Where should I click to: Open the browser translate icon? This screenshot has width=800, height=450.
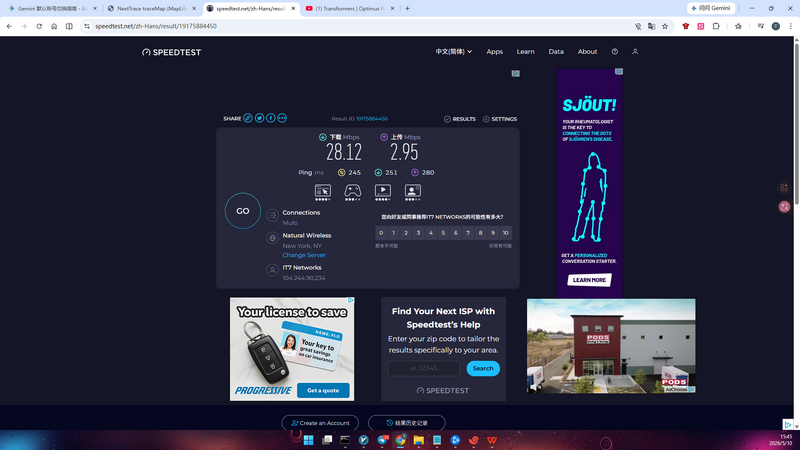click(652, 26)
